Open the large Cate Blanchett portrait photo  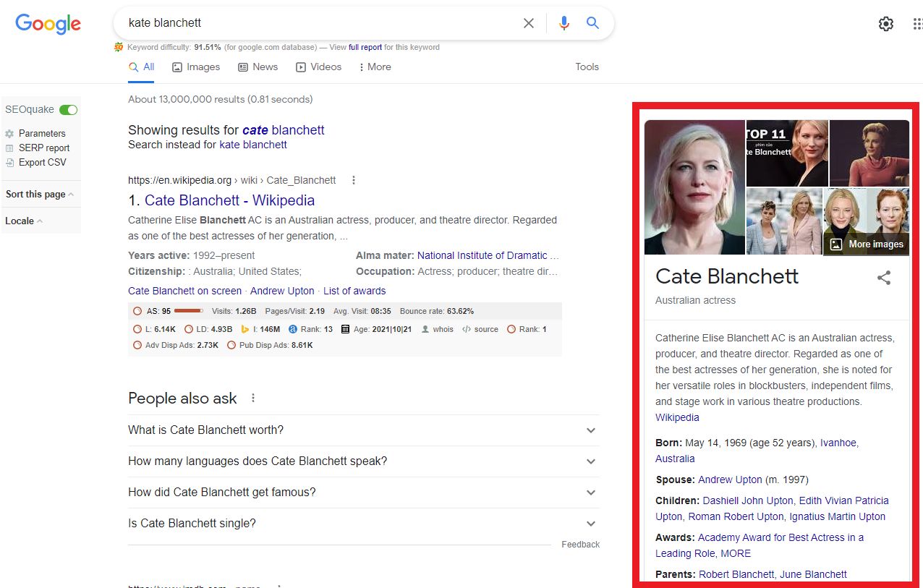[x=694, y=187]
